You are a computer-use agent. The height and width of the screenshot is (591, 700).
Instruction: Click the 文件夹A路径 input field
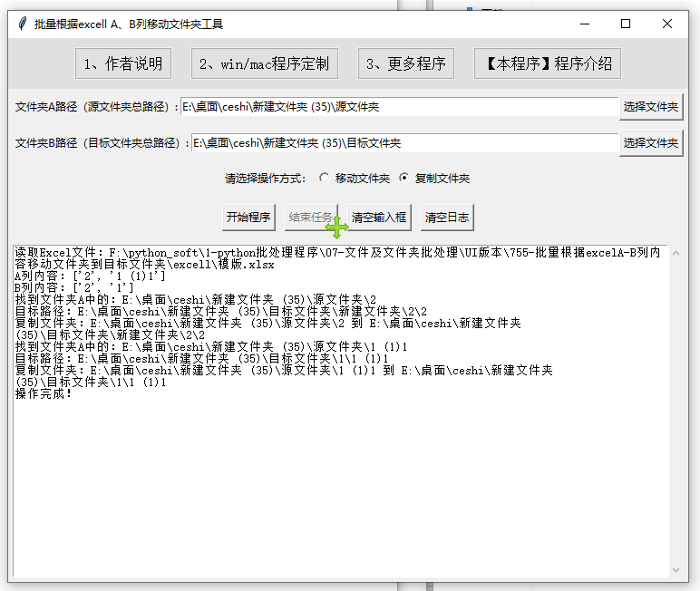click(x=399, y=107)
